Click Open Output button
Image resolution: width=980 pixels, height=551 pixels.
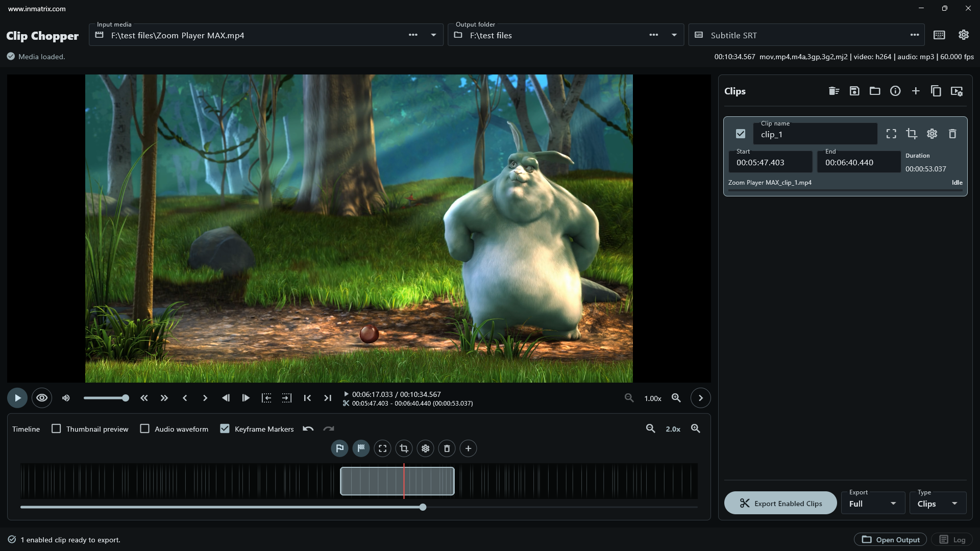891,539
